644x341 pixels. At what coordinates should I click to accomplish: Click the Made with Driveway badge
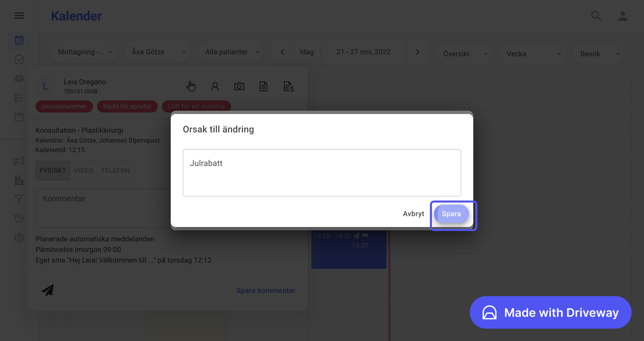click(x=550, y=312)
